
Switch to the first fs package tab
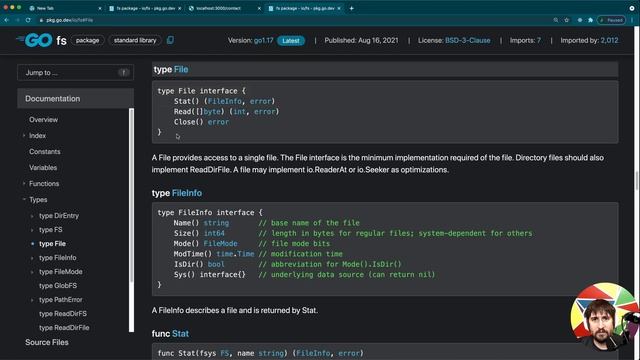145,8
